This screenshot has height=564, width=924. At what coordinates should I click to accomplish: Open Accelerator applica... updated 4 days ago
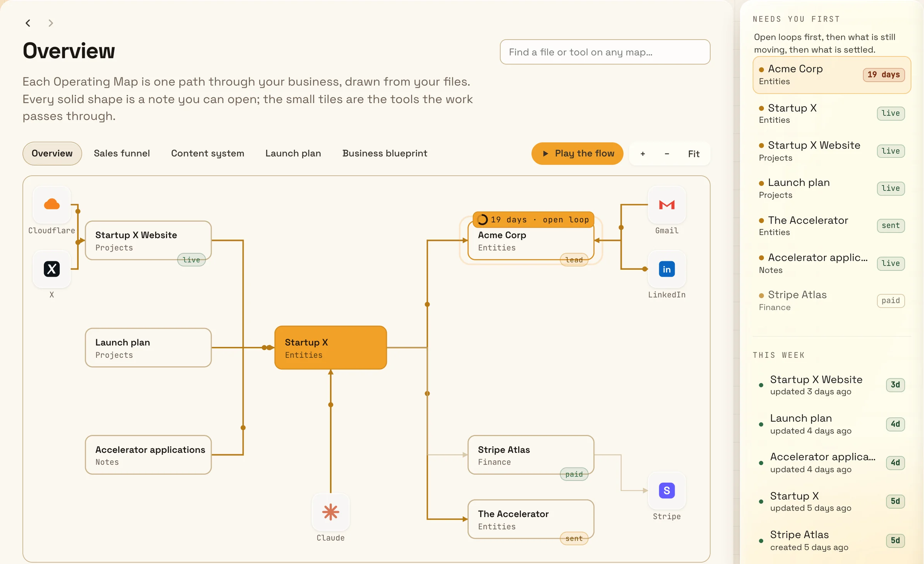pos(832,463)
